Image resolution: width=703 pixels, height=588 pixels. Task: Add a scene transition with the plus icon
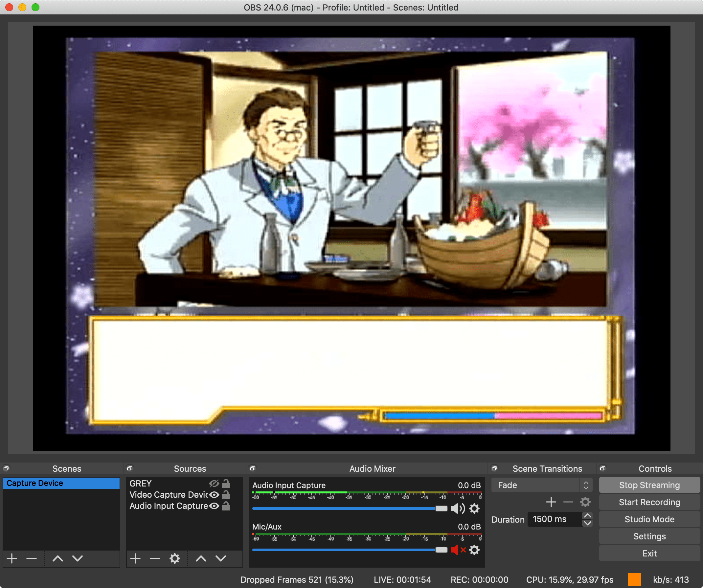(x=551, y=502)
